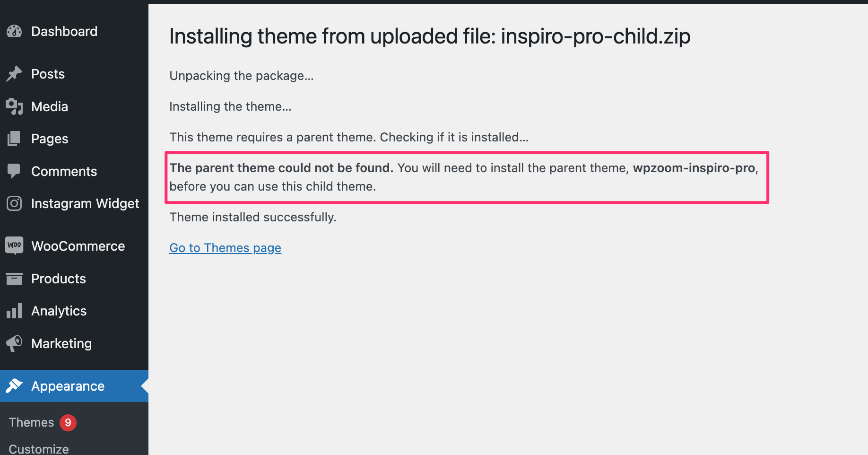Click the Instagram Widget camera icon
This screenshot has width=868, height=455.
14,203
